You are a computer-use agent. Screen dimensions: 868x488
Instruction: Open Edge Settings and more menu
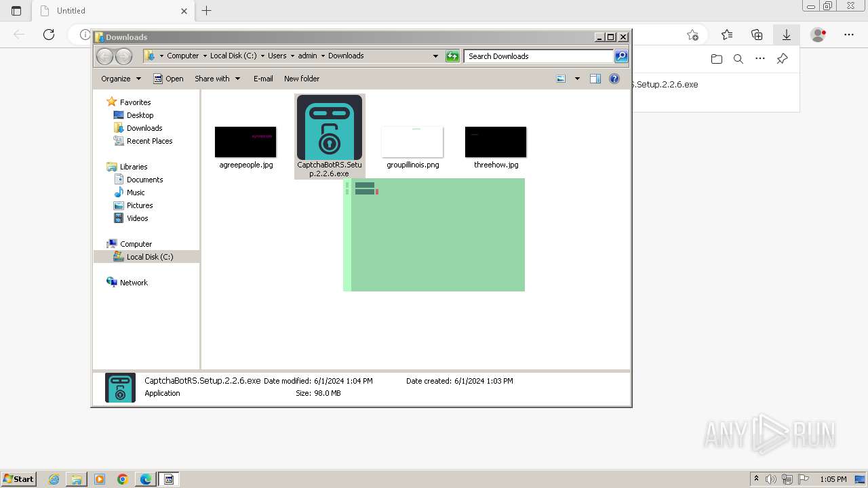tap(849, 35)
